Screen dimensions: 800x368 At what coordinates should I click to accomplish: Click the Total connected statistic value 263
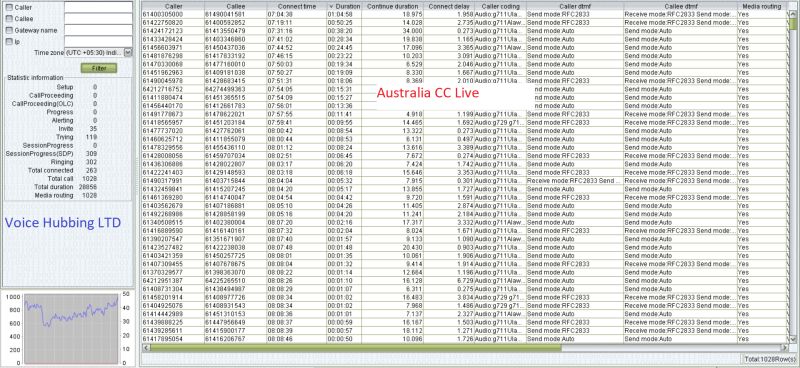91,170
